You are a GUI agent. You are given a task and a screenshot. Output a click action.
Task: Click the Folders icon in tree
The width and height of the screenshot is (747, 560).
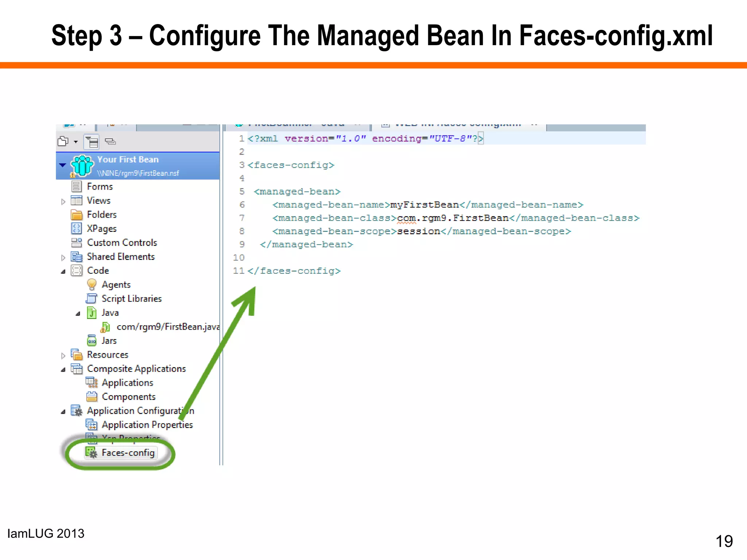pos(76,215)
